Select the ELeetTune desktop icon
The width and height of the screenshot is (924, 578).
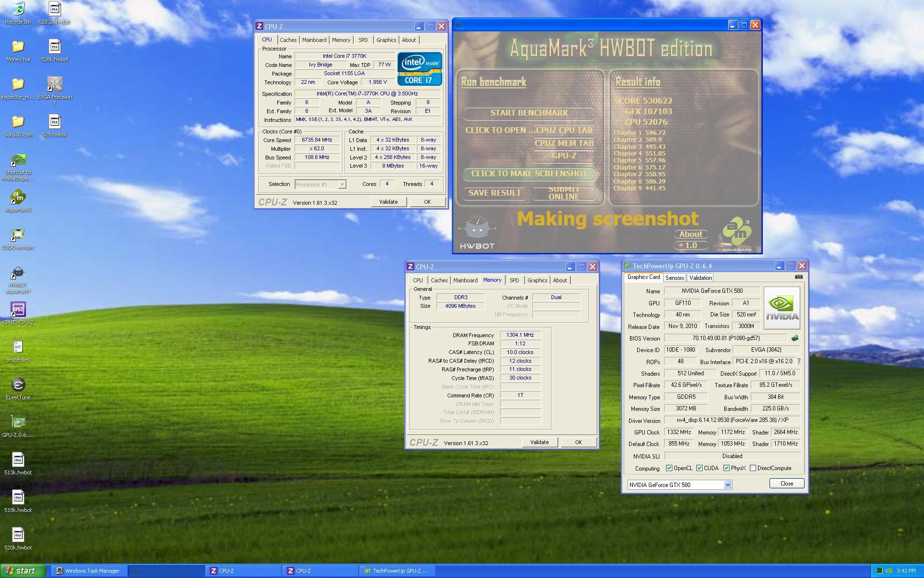pyautogui.click(x=18, y=389)
